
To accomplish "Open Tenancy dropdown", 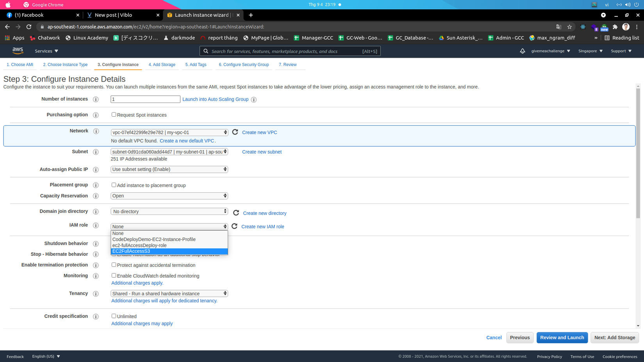I will tap(169, 293).
